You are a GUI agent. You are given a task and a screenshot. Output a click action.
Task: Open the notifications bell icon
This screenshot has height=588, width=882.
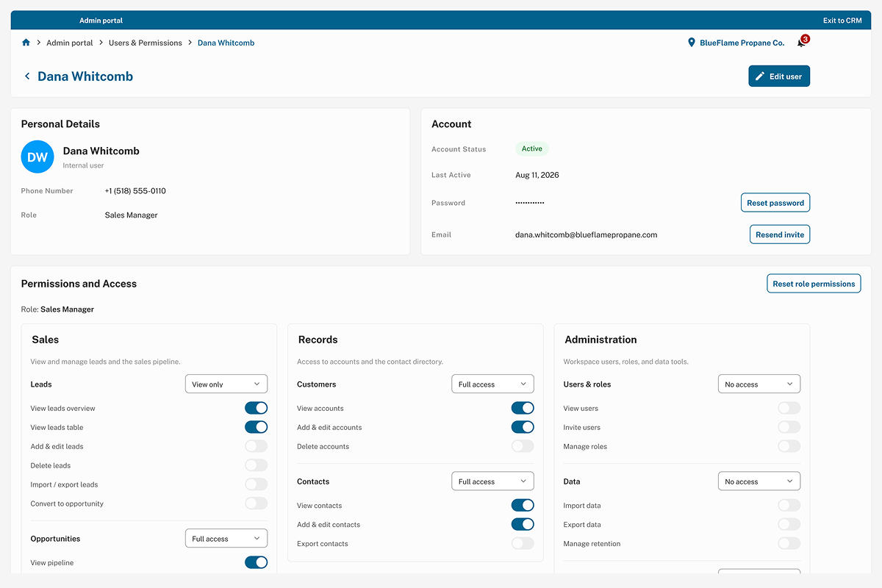[801, 43]
